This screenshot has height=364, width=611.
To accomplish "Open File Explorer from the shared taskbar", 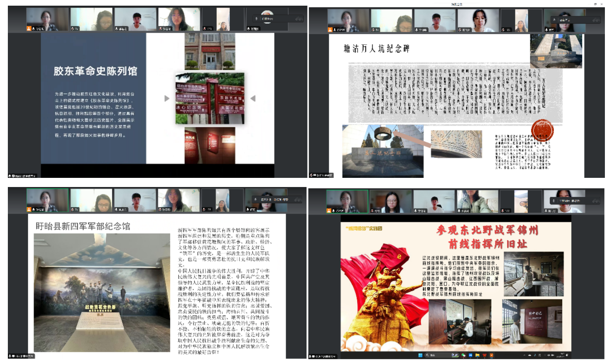I will click(478, 355).
